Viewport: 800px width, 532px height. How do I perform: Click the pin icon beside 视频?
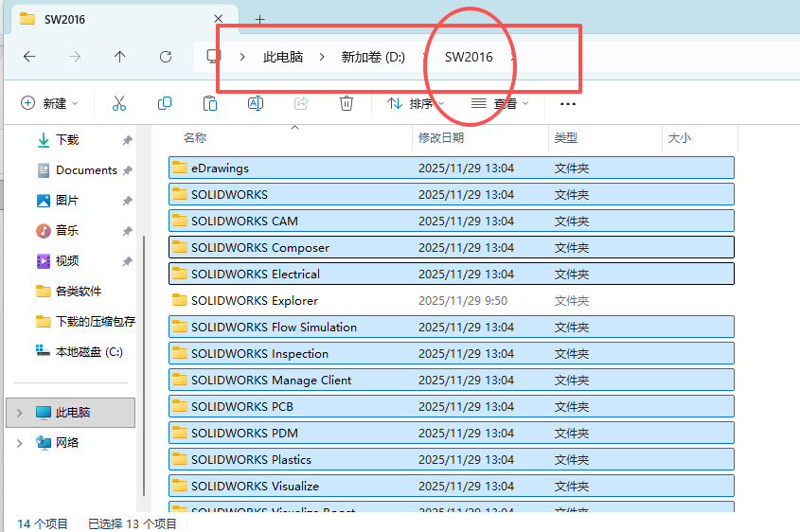127,261
